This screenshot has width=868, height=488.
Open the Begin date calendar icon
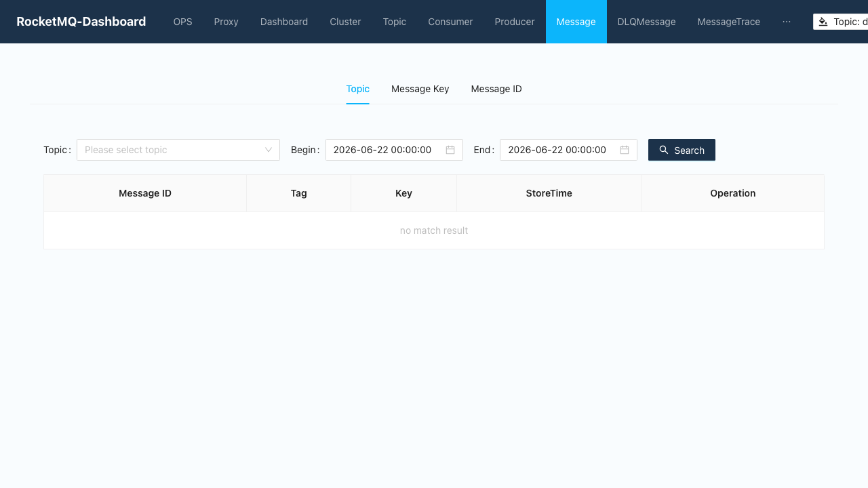click(450, 150)
